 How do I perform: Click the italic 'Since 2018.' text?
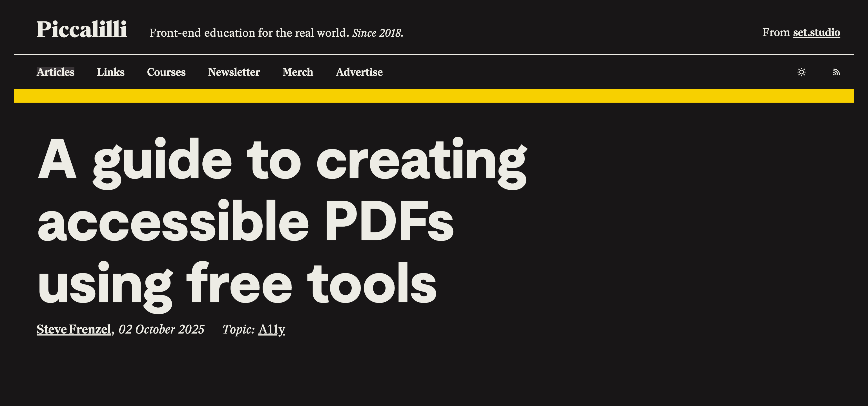tap(377, 33)
